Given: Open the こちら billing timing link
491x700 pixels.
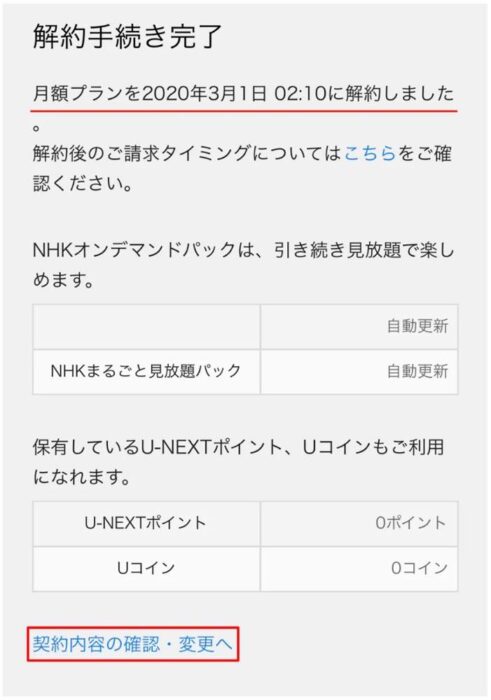Looking at the screenshot, I should (x=370, y=153).
